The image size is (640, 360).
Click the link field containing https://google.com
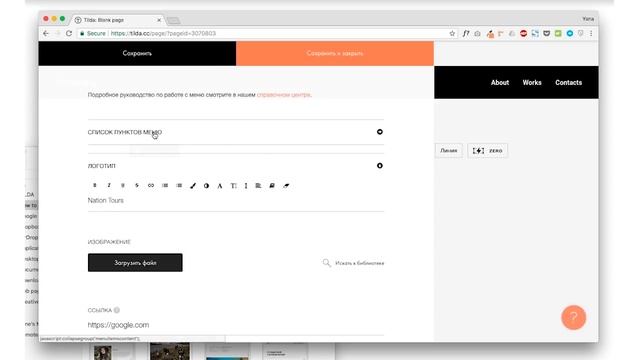tap(236, 325)
